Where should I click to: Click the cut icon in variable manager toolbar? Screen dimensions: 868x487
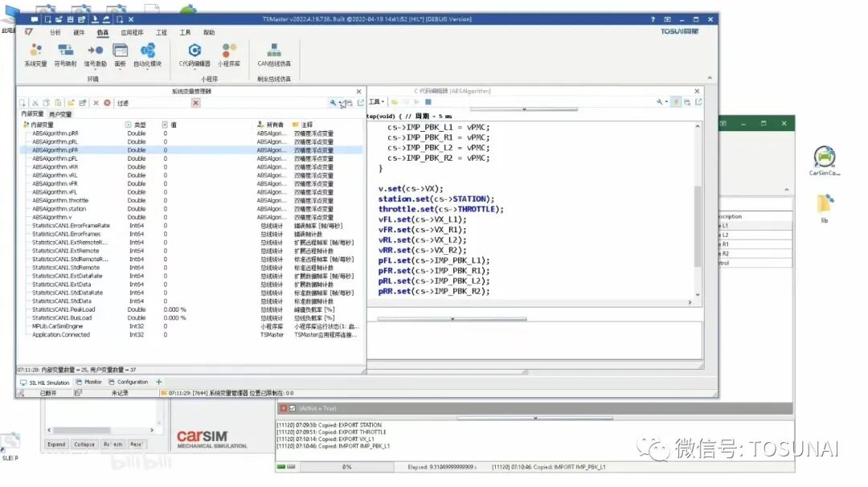click(x=35, y=103)
